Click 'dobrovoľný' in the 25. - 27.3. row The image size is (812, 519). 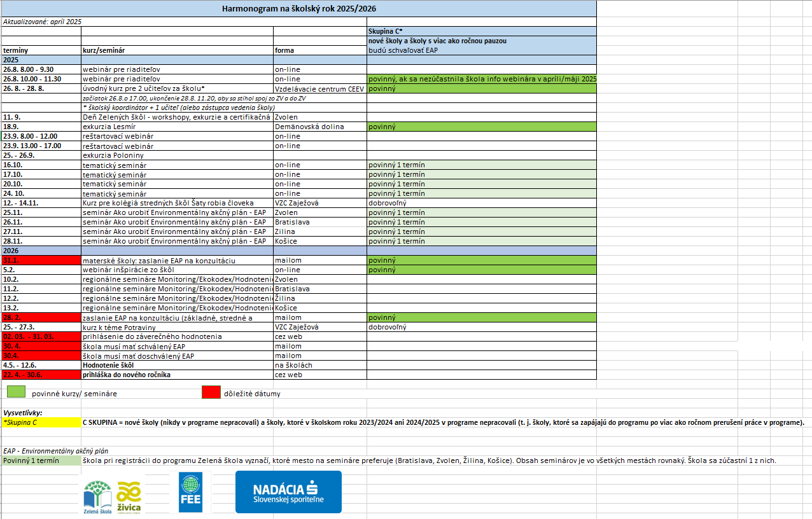pyautogui.click(x=482, y=327)
